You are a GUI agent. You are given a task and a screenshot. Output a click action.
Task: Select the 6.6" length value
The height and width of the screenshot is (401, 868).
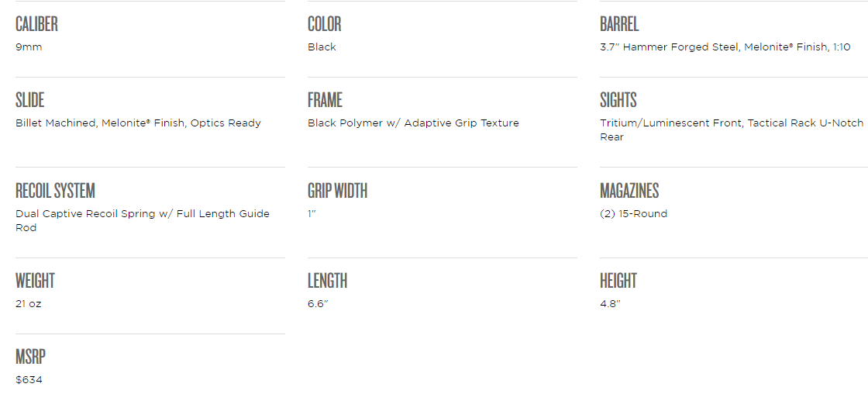point(318,304)
